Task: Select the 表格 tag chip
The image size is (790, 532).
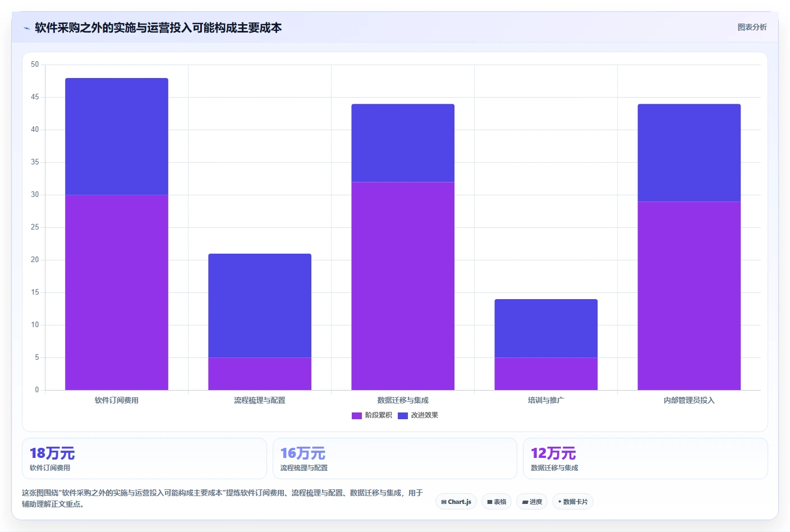Action: [x=497, y=502]
